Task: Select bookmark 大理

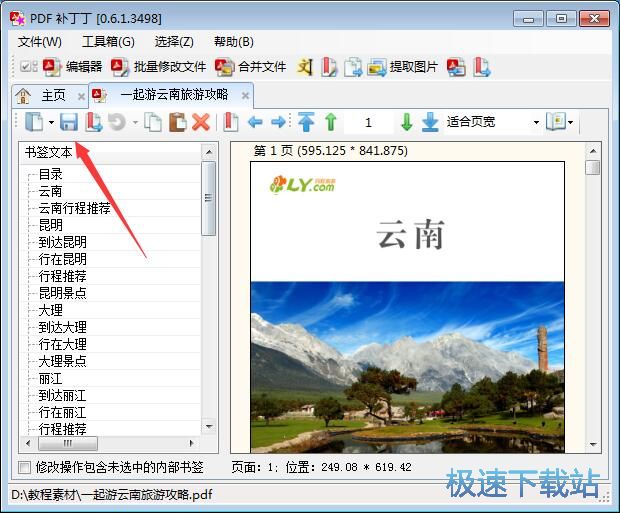Action: [x=51, y=310]
